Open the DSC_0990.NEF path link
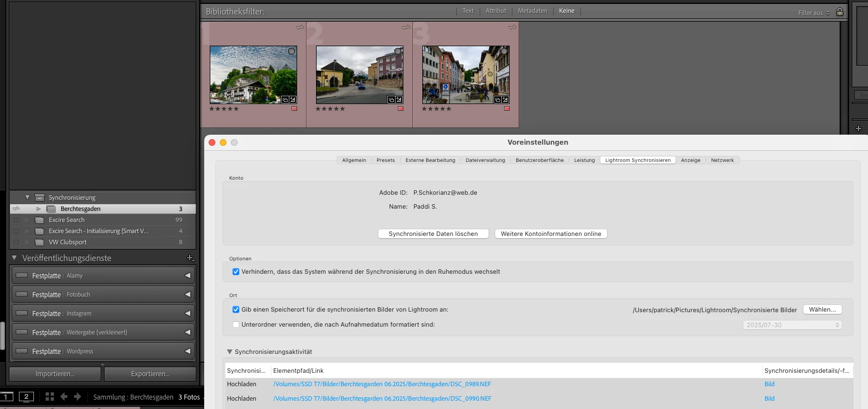 pos(382,398)
